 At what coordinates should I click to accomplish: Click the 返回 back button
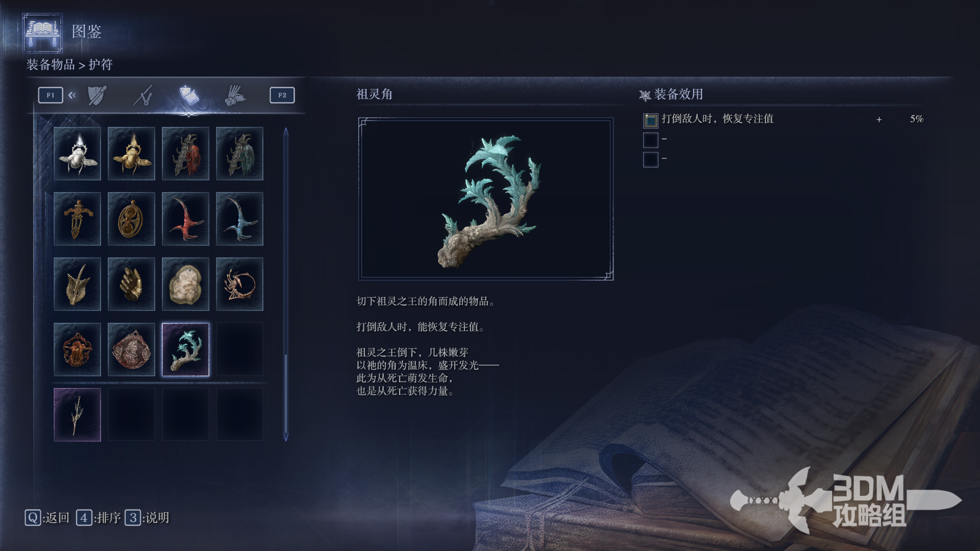point(47,518)
